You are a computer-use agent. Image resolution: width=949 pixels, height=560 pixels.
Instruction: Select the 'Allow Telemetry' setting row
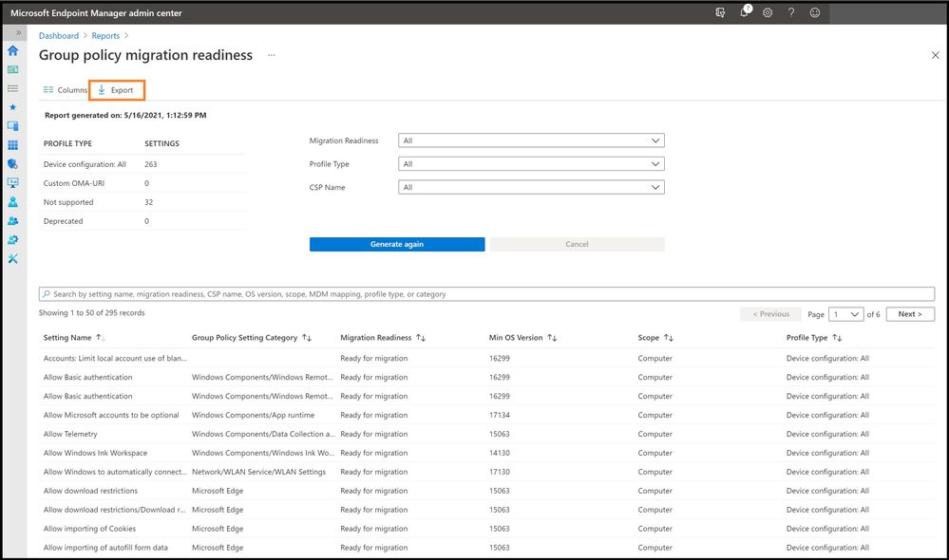coord(486,434)
